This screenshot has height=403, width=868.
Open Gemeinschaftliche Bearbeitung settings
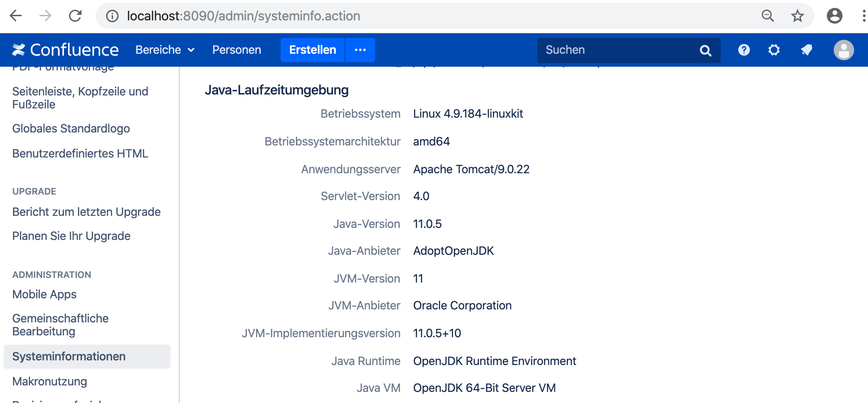60,325
